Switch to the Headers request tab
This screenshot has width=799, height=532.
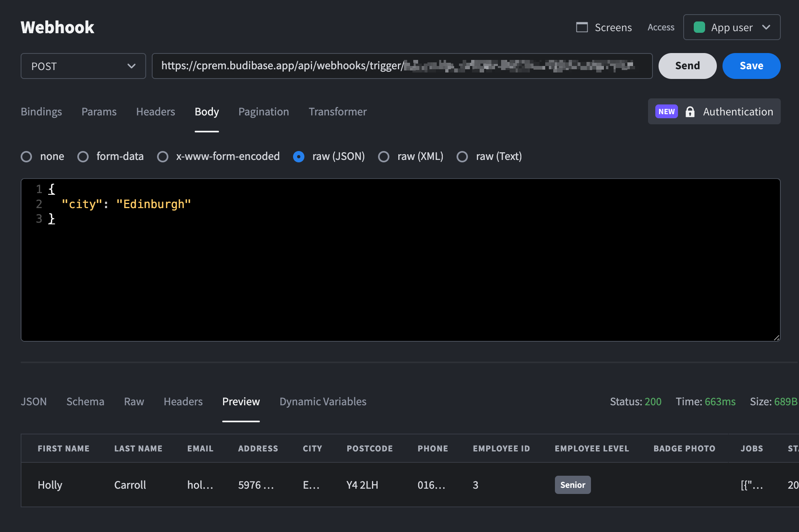click(x=155, y=112)
